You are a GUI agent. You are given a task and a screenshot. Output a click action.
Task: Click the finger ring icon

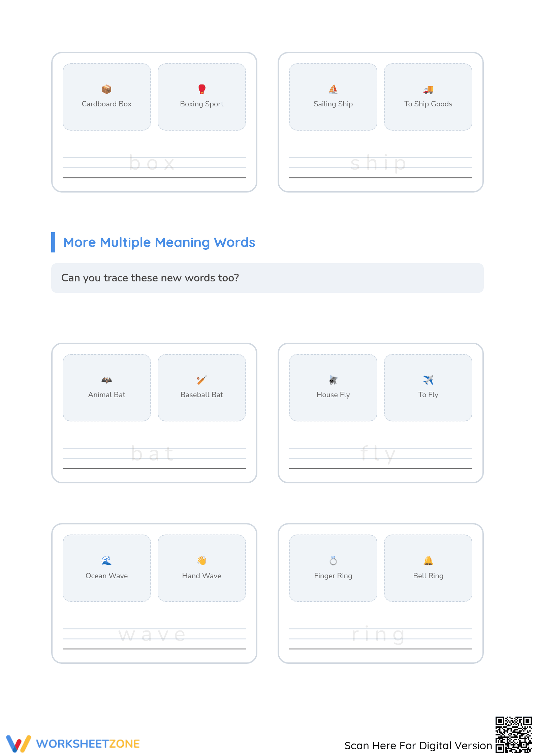333,561
